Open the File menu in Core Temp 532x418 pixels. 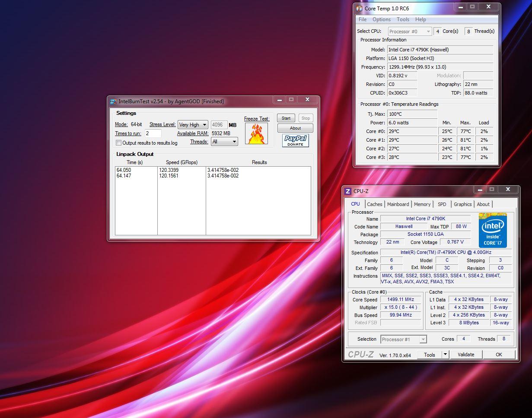click(363, 19)
